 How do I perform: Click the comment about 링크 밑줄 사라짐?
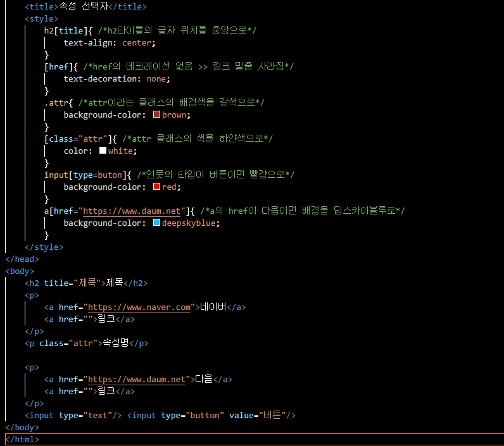point(188,66)
